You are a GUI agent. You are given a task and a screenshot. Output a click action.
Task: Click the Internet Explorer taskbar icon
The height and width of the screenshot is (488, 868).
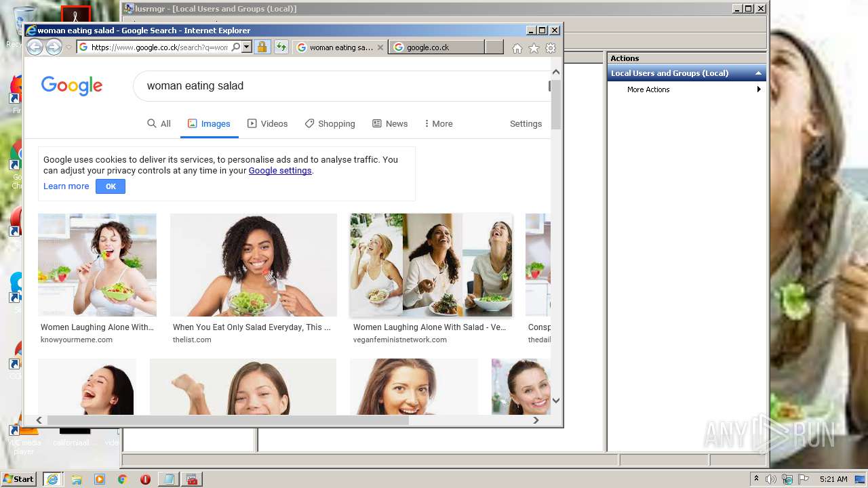pos(52,479)
